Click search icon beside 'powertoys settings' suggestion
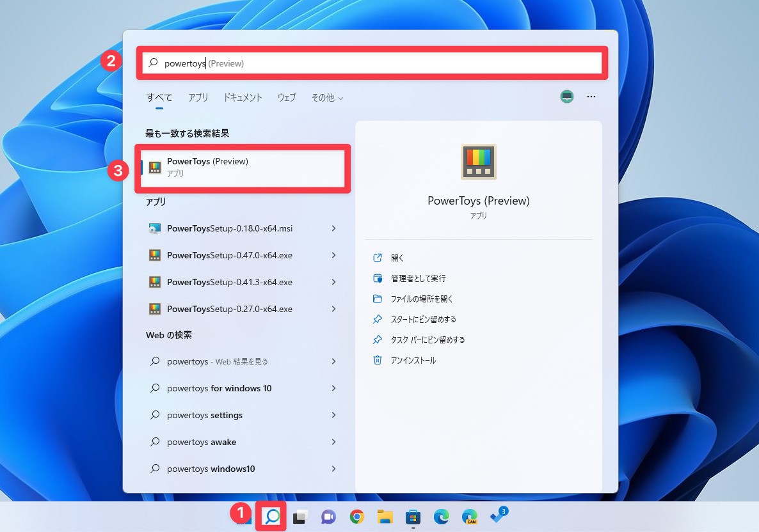 point(155,414)
